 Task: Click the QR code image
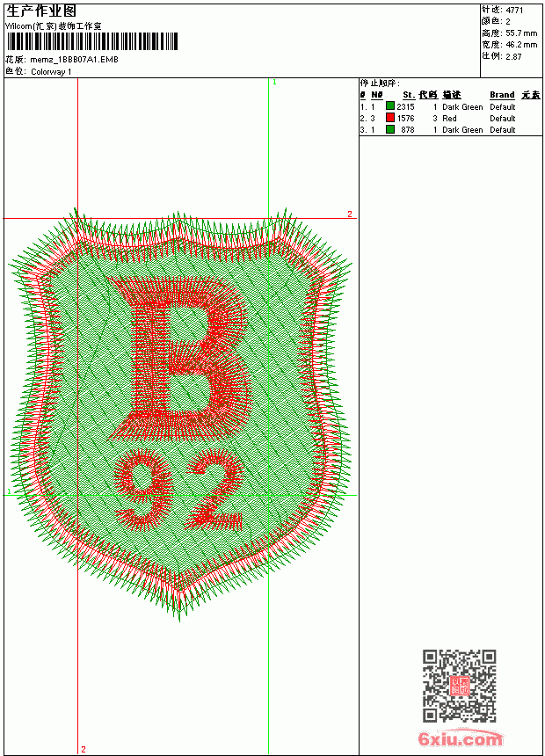point(460,686)
